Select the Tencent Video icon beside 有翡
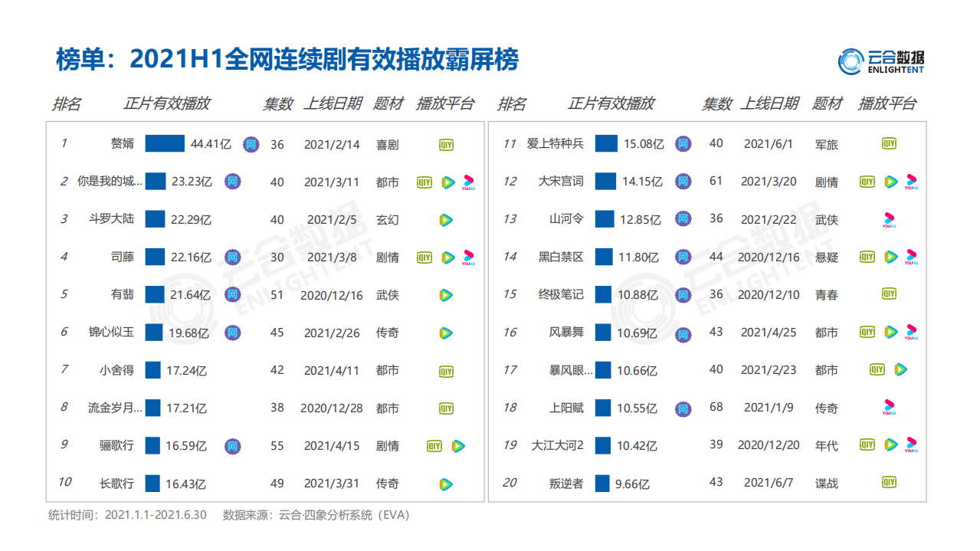The height and width of the screenshot is (551, 980). (x=446, y=294)
